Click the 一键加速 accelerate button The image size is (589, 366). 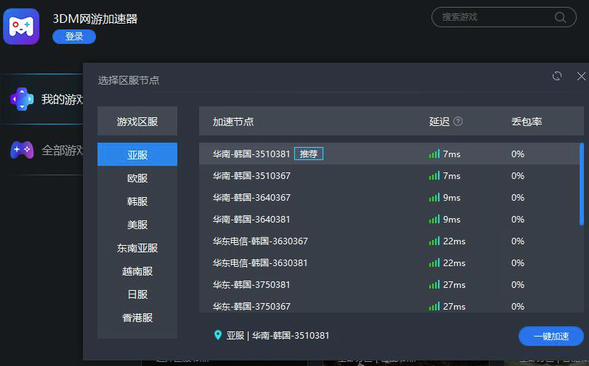551,336
